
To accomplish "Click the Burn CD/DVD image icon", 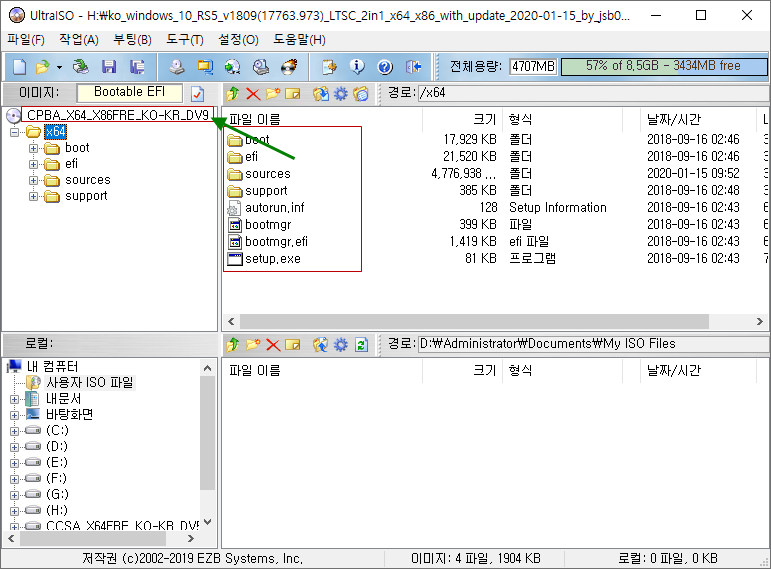I will [x=289, y=66].
